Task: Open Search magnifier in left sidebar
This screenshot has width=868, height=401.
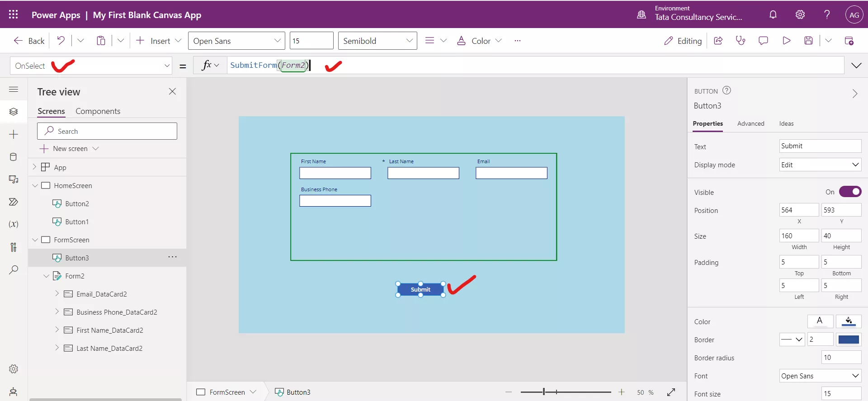Action: 14,270
